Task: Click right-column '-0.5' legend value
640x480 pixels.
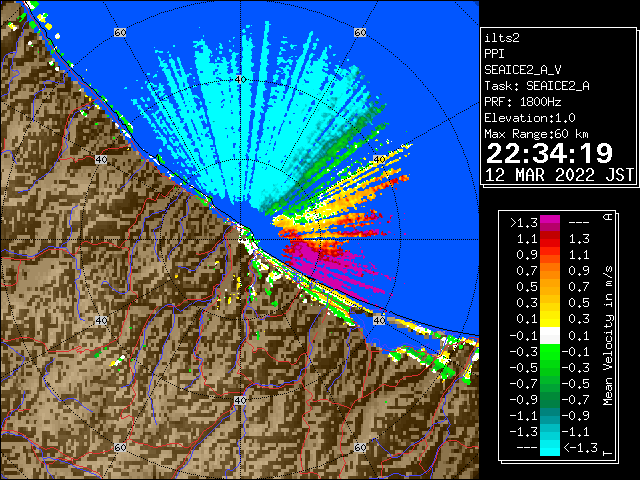Action: [576, 384]
